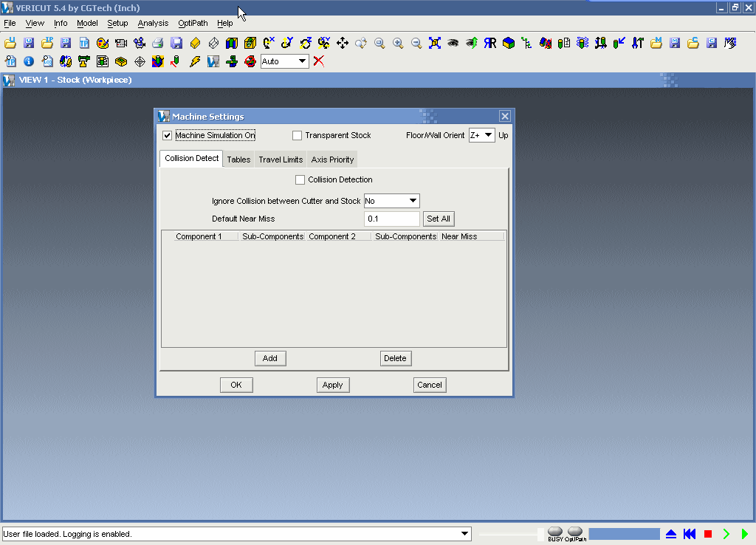Click the printer icon in the toolbar

point(158,43)
